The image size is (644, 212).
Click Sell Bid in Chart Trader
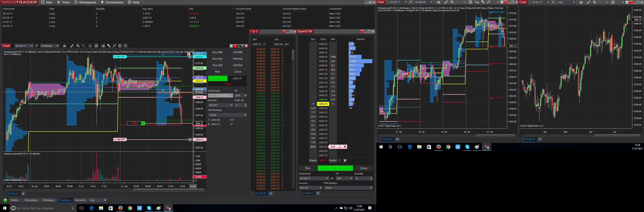[238, 65]
